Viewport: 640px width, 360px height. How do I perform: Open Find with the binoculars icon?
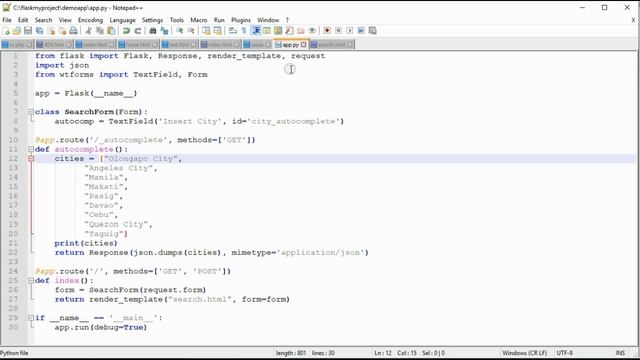[153, 31]
